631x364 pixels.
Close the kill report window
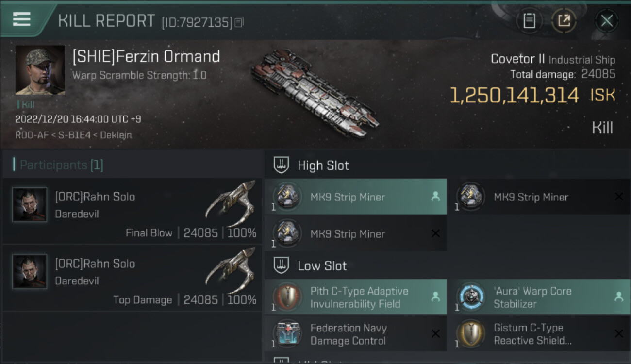point(606,21)
